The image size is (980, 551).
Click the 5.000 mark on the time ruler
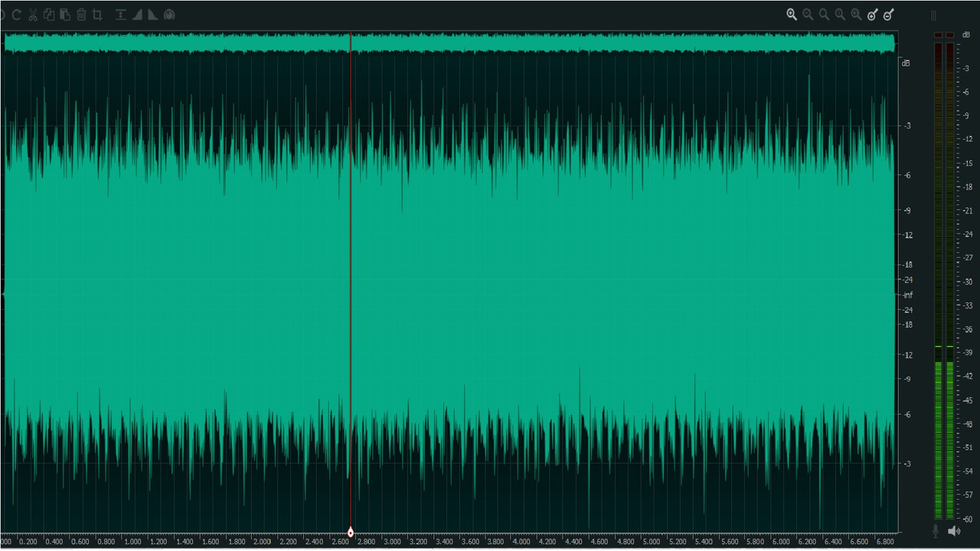(651, 542)
